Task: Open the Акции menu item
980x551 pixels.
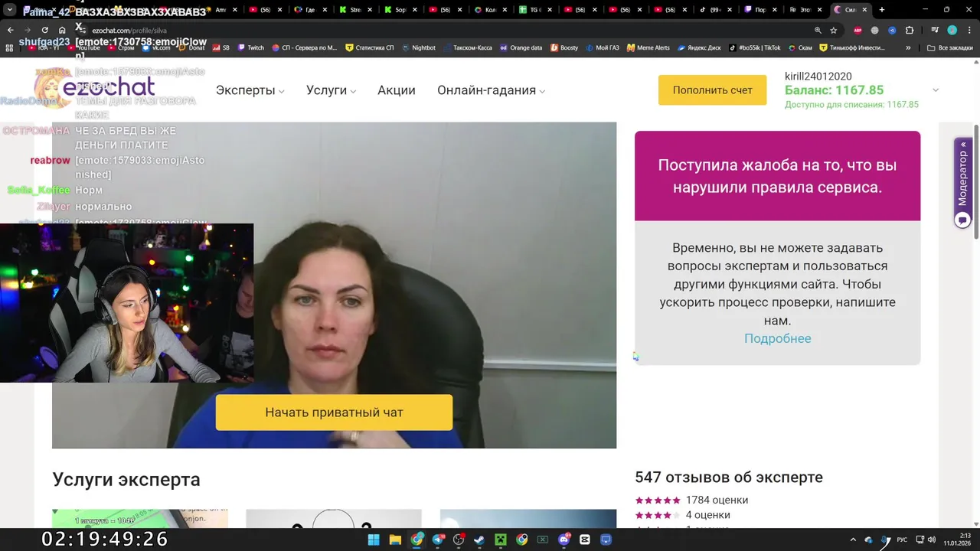Action: pos(397,90)
